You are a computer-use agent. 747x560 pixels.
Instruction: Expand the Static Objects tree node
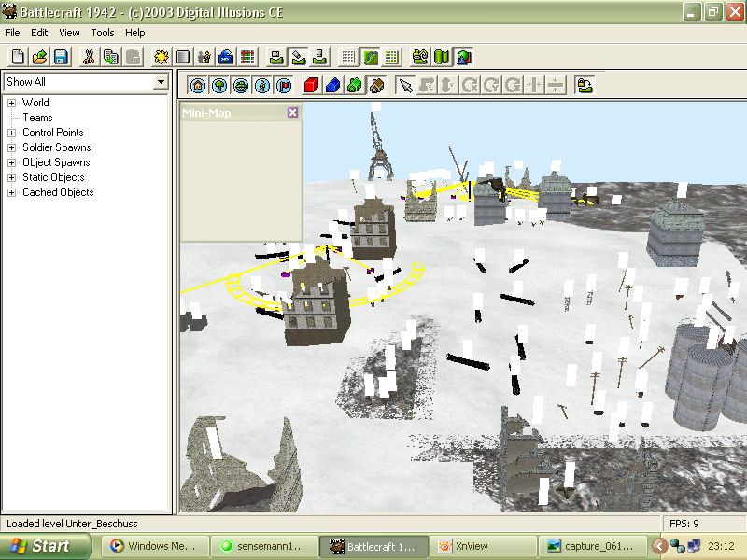pyautogui.click(x=12, y=177)
